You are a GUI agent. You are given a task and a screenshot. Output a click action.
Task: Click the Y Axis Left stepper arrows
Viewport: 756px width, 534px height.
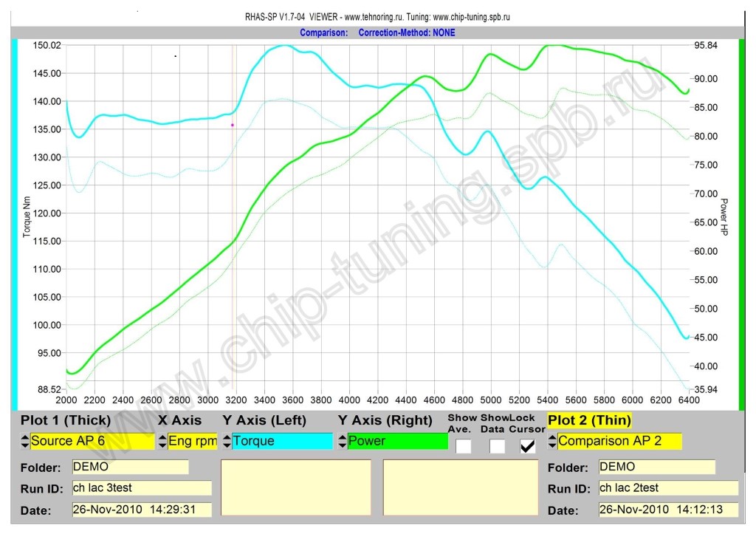227,442
